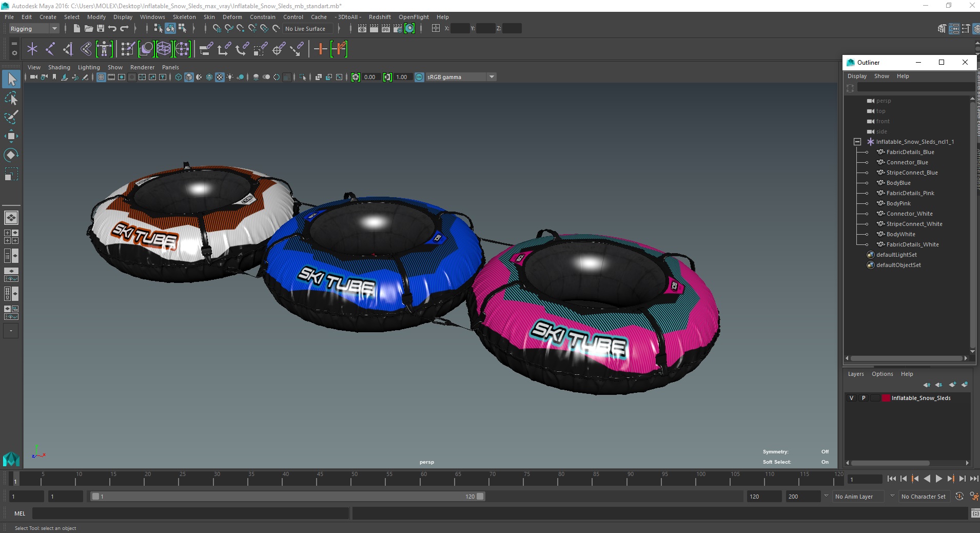
Task: Play the animation backwards
Action: (927, 479)
